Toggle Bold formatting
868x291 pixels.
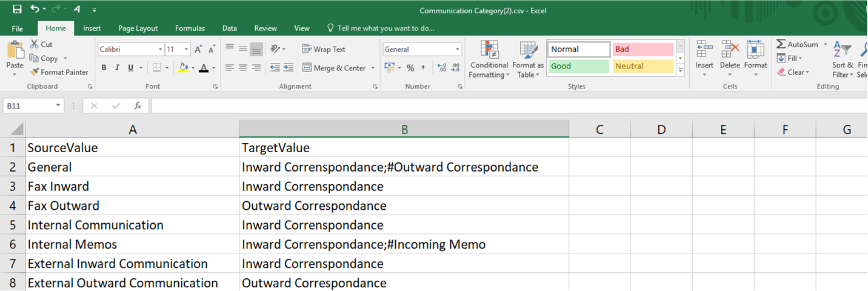point(104,67)
